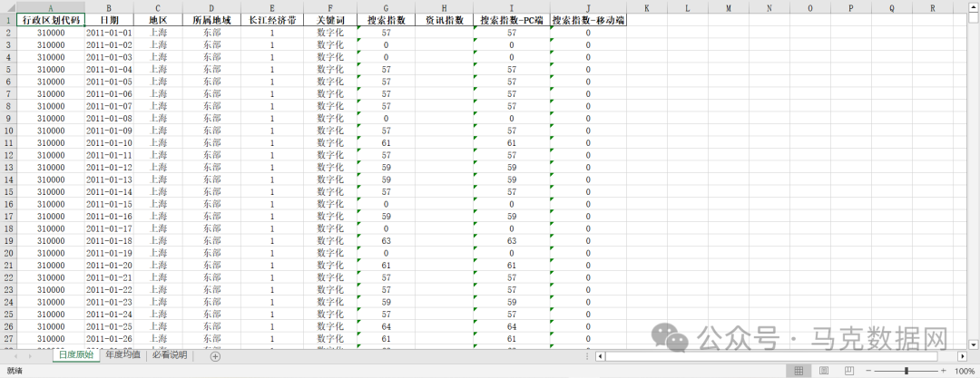The height and width of the screenshot is (378, 980).
Task: Select the 日期 header cell
Action: tap(110, 20)
